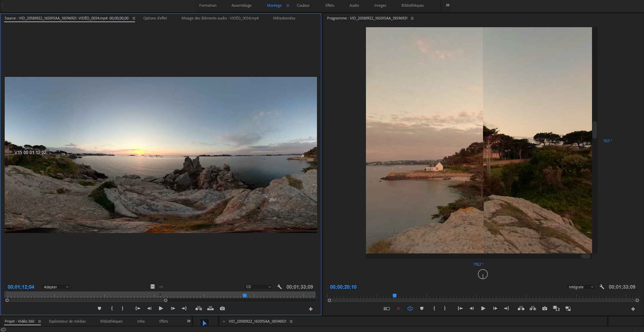The height and width of the screenshot is (332, 644).
Task: Click Overwrite button in Source monitor
Action: click(x=210, y=309)
